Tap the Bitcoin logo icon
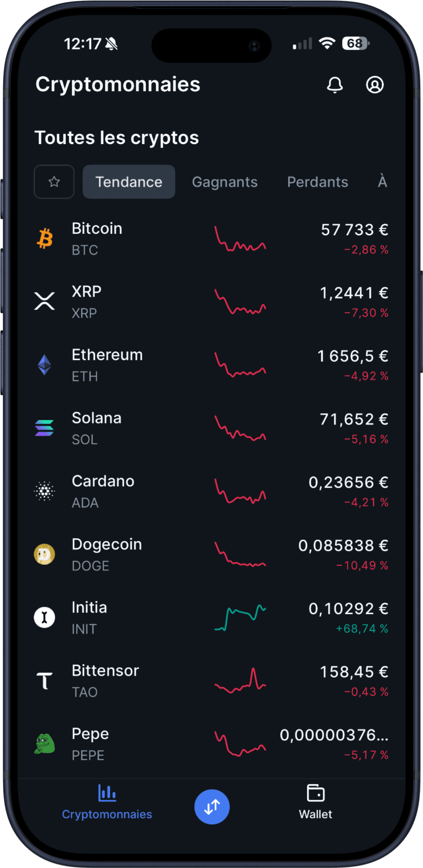This screenshot has width=423, height=868. [x=45, y=239]
